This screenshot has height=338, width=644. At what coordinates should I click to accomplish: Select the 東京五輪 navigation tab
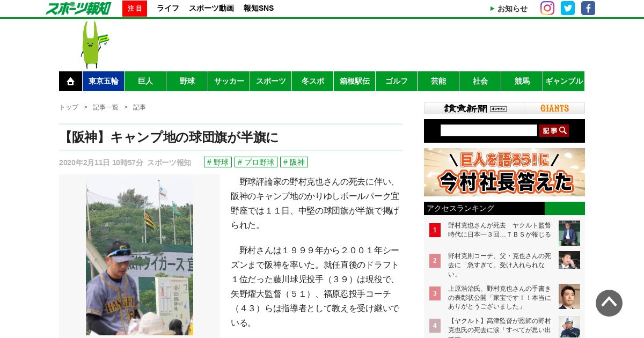tap(104, 82)
